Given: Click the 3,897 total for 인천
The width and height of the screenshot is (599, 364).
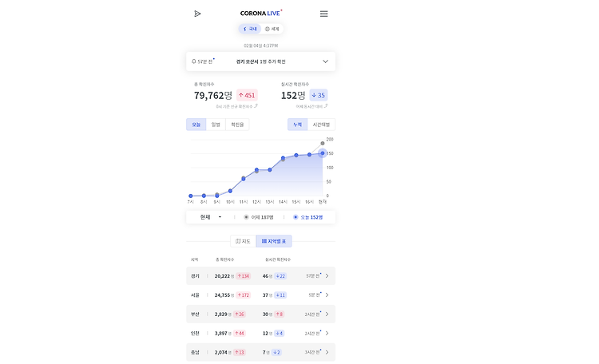Looking at the screenshot, I should 220,333.
